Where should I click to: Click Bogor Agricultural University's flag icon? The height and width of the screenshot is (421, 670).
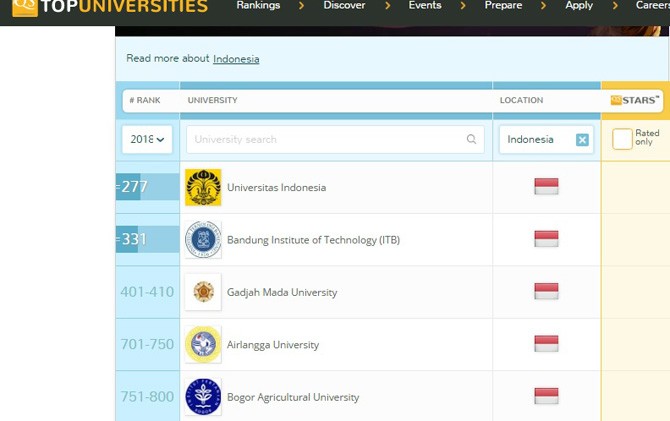point(546,396)
